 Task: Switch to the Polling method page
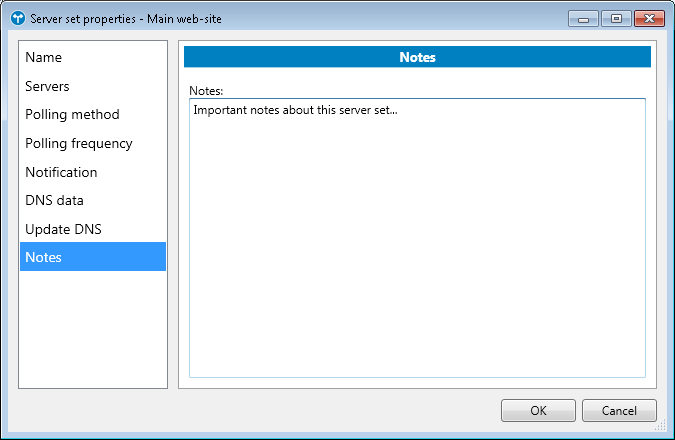72,115
